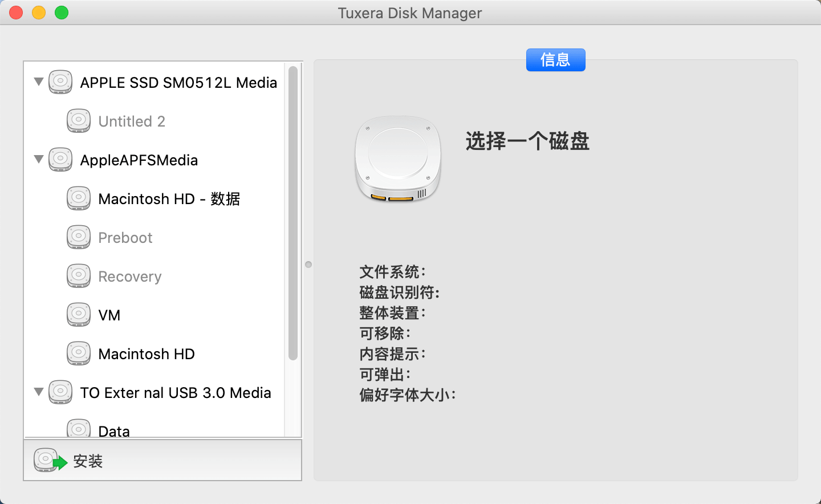Click the green zoom window button
Image resolution: width=821 pixels, height=504 pixels.
(x=62, y=13)
